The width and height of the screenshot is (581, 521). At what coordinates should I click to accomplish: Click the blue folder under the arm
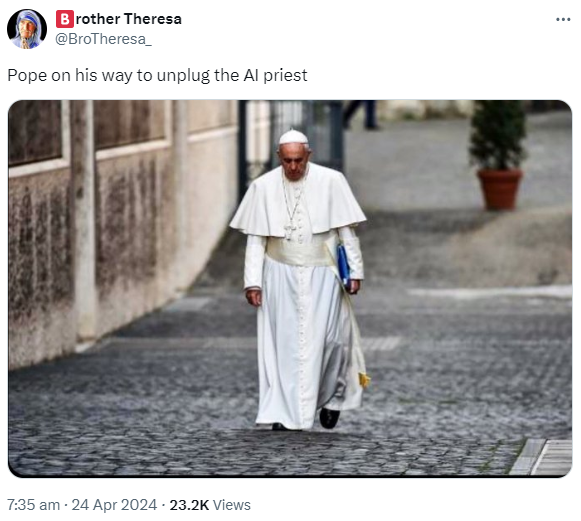[x=343, y=266]
